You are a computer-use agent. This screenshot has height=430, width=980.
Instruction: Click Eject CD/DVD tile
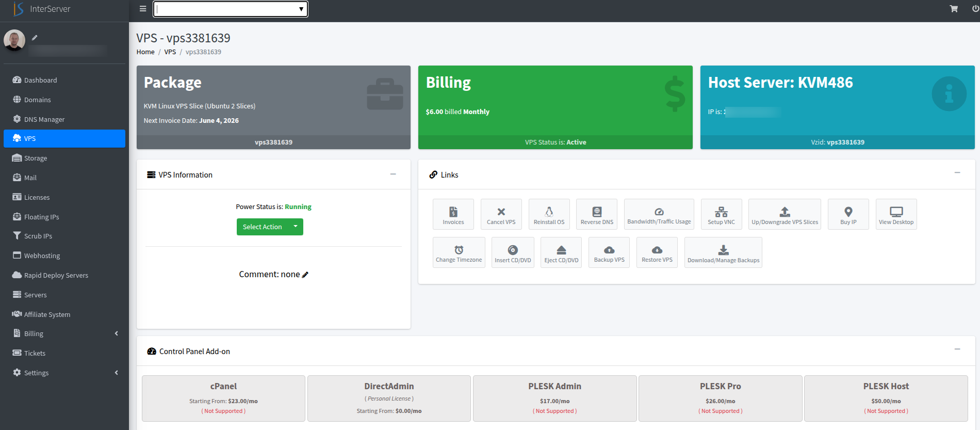(x=561, y=252)
